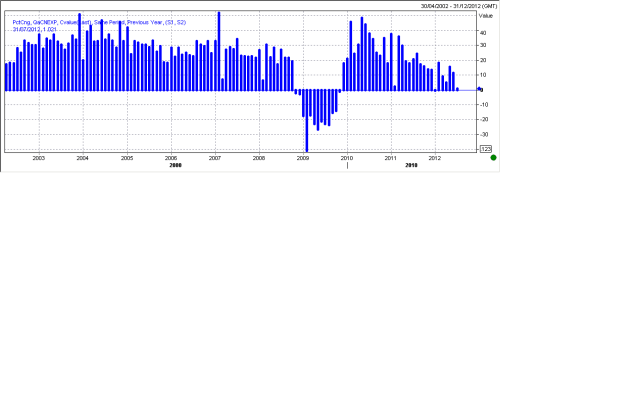Click the 2012 year label on axis
Screen dimensions: 640x403
(x=435, y=158)
